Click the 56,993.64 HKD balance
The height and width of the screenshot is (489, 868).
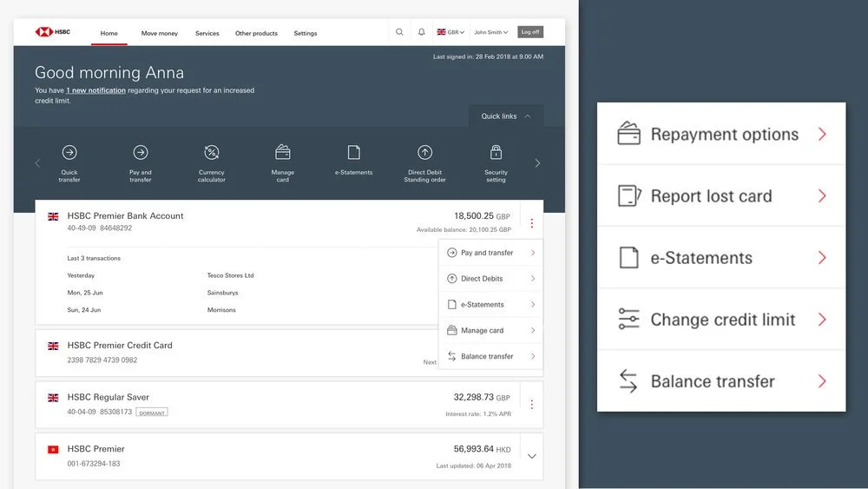(482, 449)
